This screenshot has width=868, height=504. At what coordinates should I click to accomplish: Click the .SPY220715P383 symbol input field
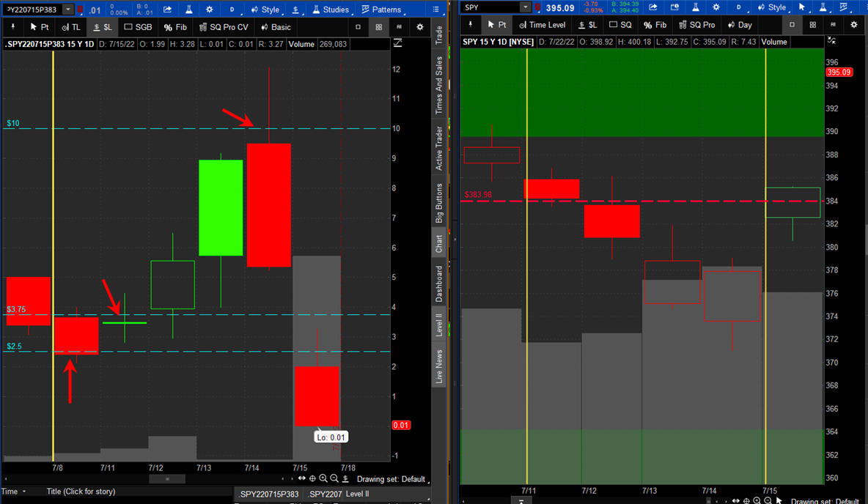pos(32,10)
